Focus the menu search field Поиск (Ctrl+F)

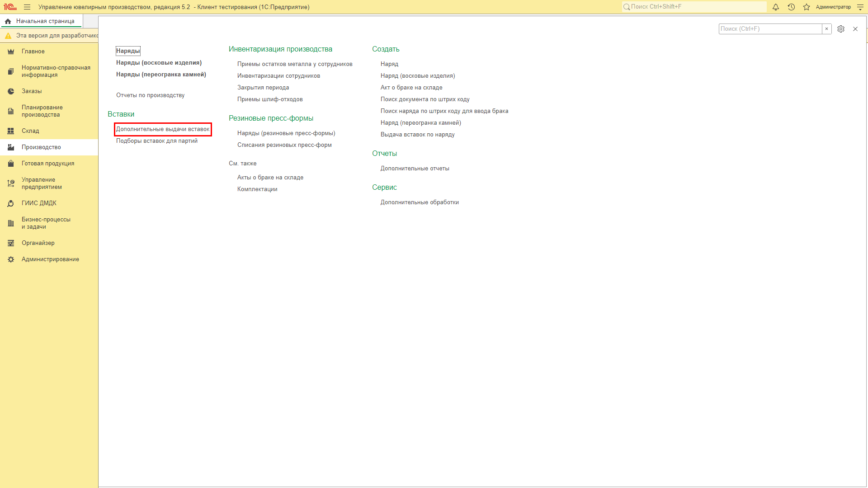coord(770,29)
